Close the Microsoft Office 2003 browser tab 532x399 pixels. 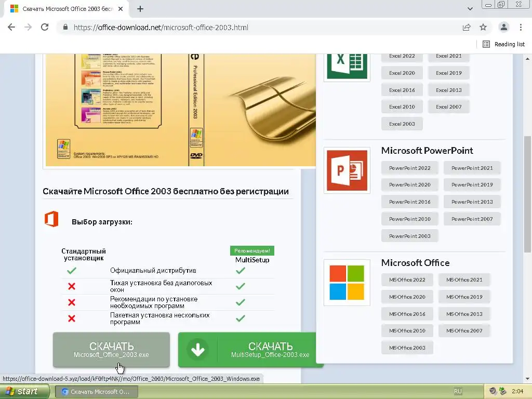point(121,9)
